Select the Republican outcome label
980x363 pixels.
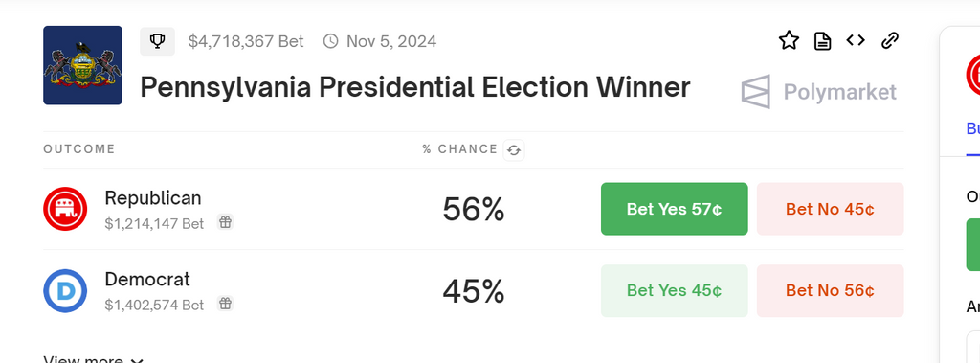[x=153, y=197]
